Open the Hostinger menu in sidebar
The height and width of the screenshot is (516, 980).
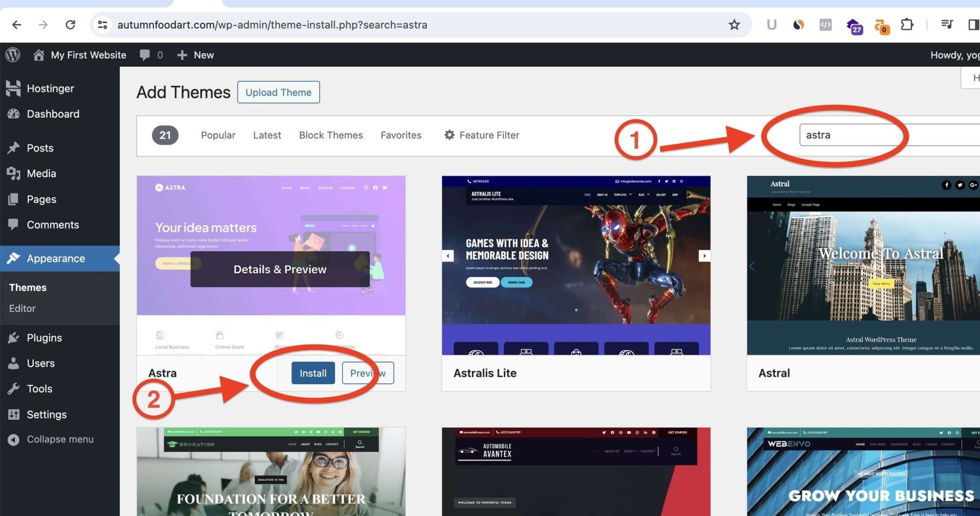[x=59, y=88]
